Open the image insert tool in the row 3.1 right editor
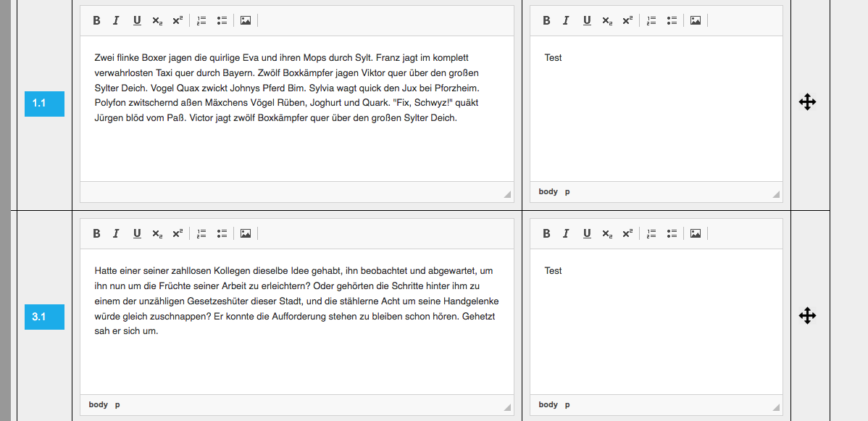868x421 pixels. coord(696,233)
